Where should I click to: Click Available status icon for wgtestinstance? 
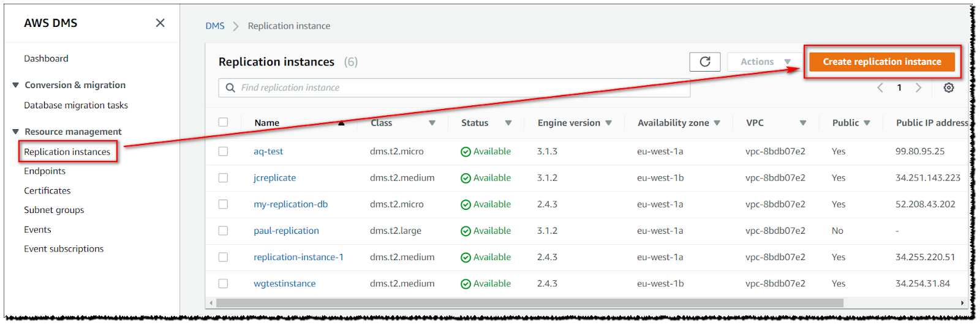[466, 284]
